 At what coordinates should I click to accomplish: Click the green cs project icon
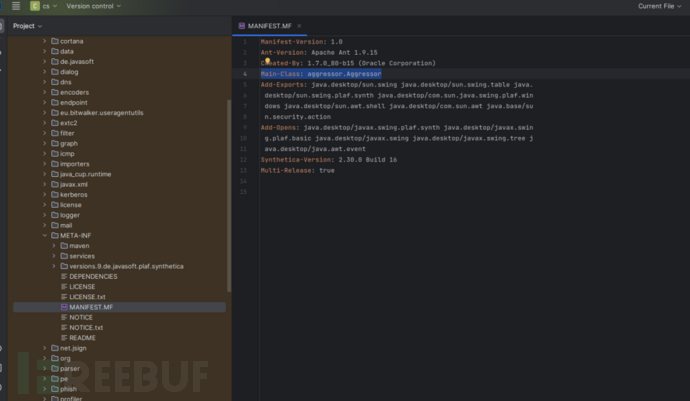(34, 6)
